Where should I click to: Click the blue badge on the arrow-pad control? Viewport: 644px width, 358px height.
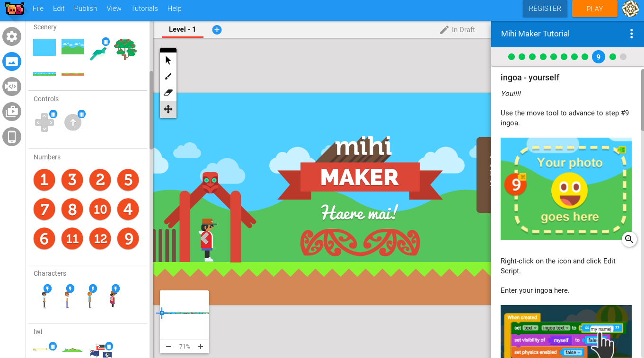click(x=53, y=114)
